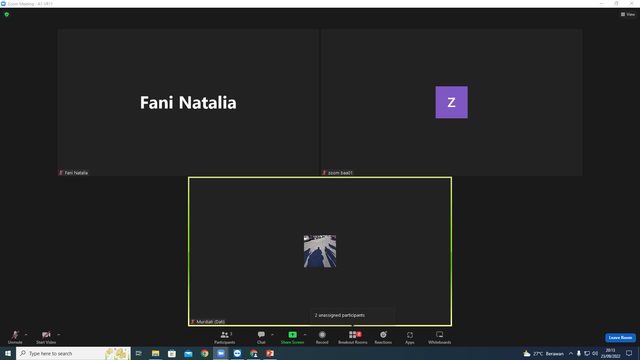The image size is (640, 360).
Task: Open the Chat panel
Action: tap(261, 337)
